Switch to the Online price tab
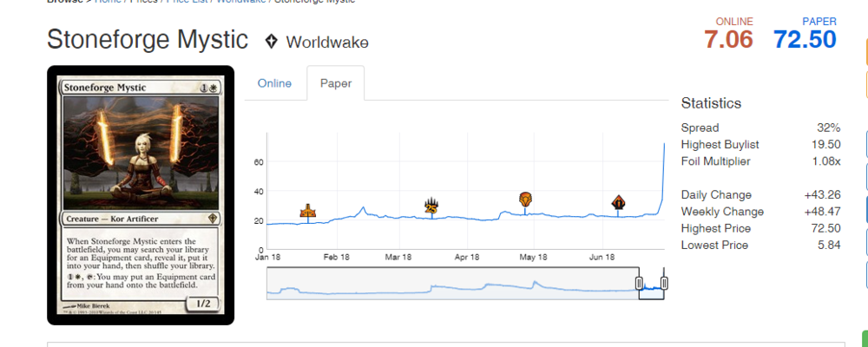 pyautogui.click(x=274, y=83)
